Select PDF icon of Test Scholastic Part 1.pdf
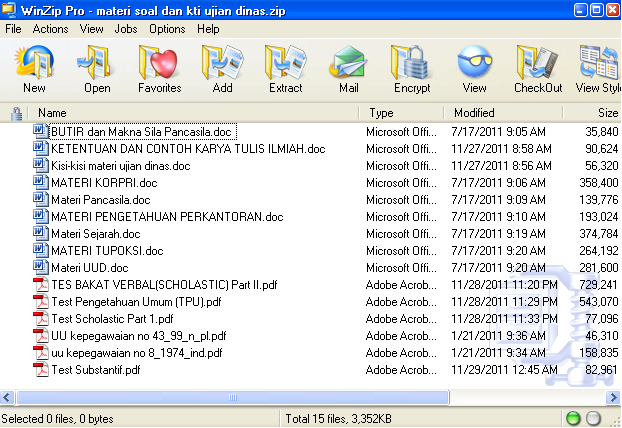Image resolution: width=622 pixels, height=428 pixels. click(x=40, y=318)
